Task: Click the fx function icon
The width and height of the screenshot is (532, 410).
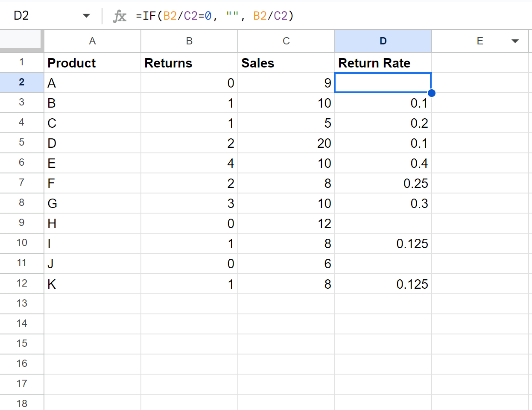Action: [120, 16]
